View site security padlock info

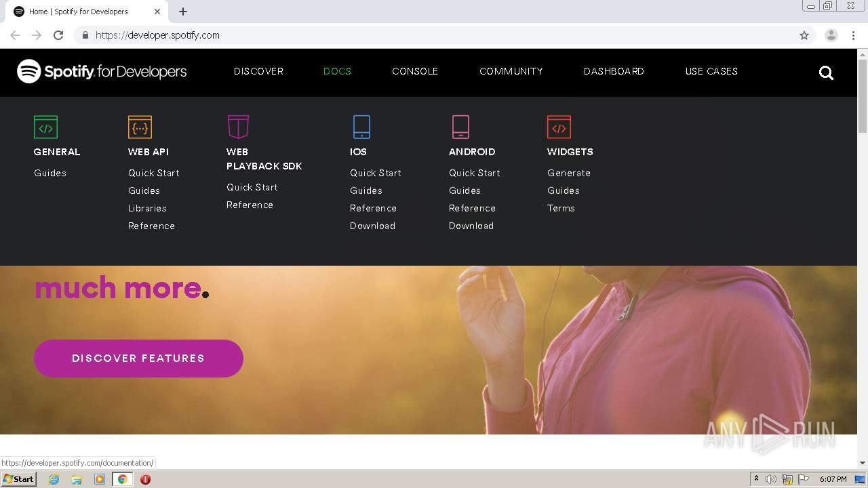click(85, 35)
